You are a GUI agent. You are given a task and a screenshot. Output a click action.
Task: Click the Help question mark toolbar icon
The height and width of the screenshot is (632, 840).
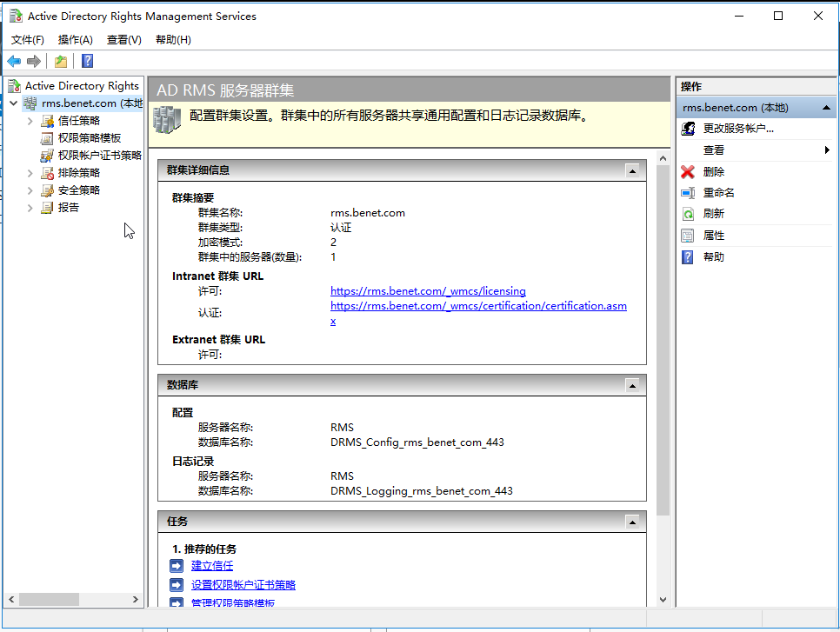pos(87,61)
